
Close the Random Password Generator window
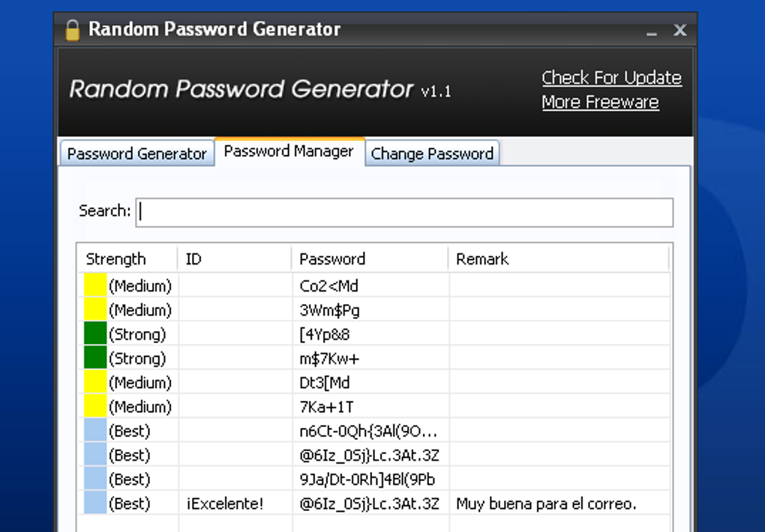tap(679, 31)
